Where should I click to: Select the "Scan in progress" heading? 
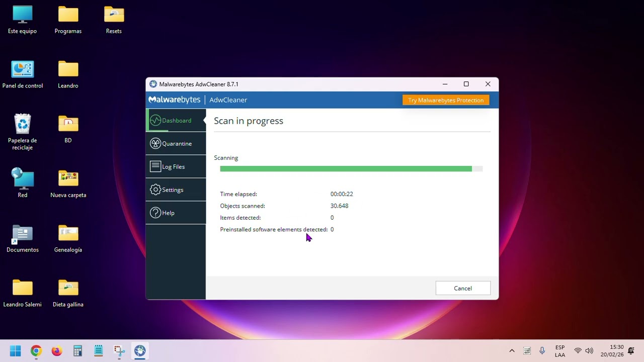pyautogui.click(x=249, y=121)
